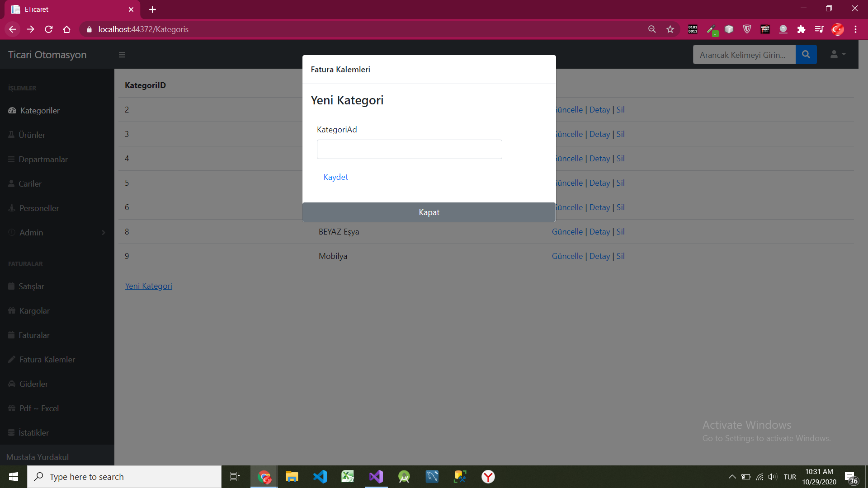Toggle the sidebar hamburger icon
Screen dimensions: 868x488
122,55
